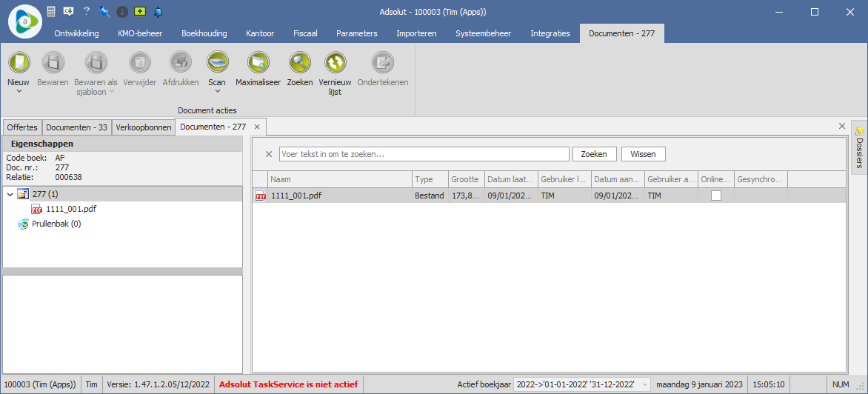
Task: Click the Zoeken magnifier ribbon icon
Action: (x=300, y=62)
